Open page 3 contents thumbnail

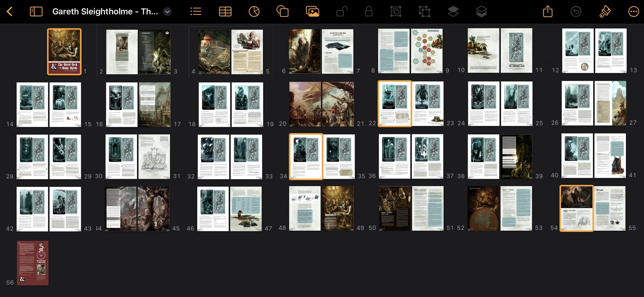(x=155, y=52)
